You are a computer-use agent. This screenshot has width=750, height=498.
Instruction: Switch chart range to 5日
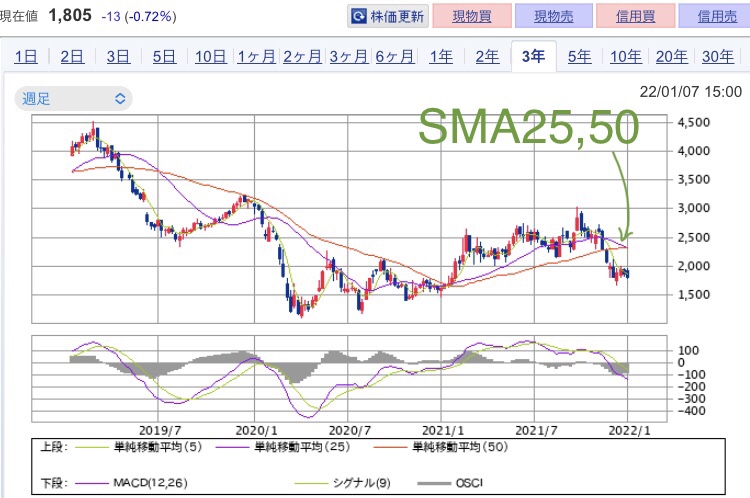(x=164, y=57)
